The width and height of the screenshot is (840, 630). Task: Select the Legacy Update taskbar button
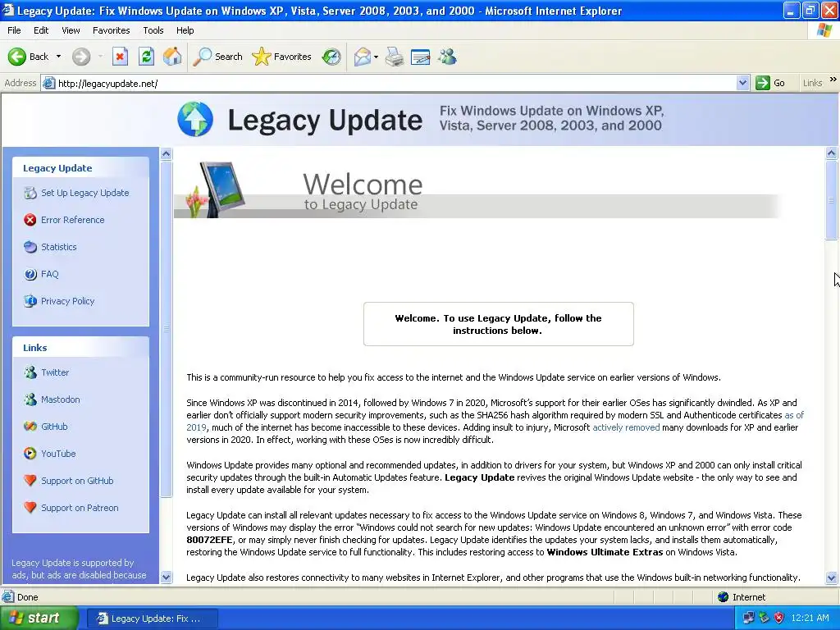coord(152,619)
